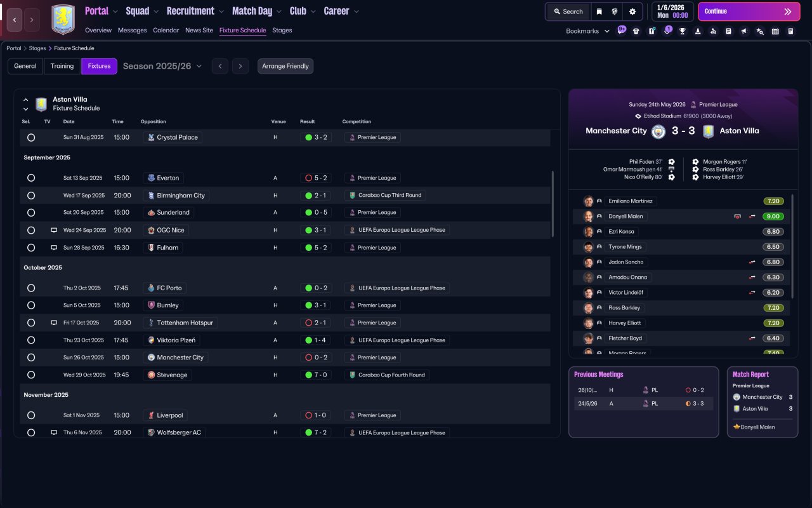Open the Overview sub-tab
The image size is (812, 508).
coord(98,30)
